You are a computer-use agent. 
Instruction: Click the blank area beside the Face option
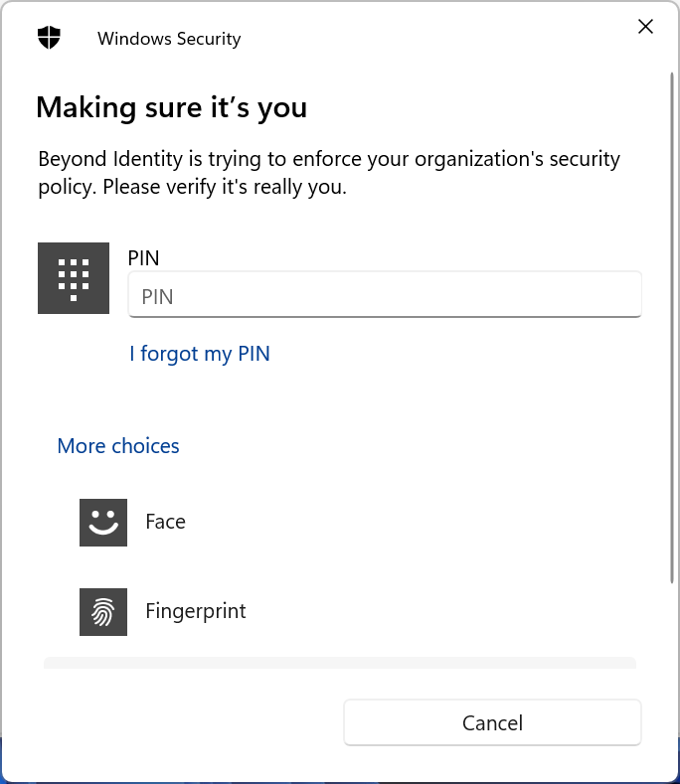418,523
